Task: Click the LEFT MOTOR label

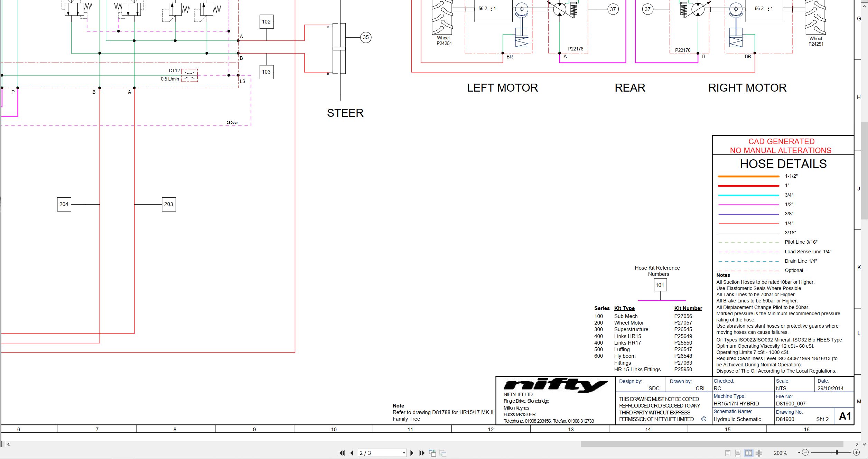Action: click(x=503, y=88)
